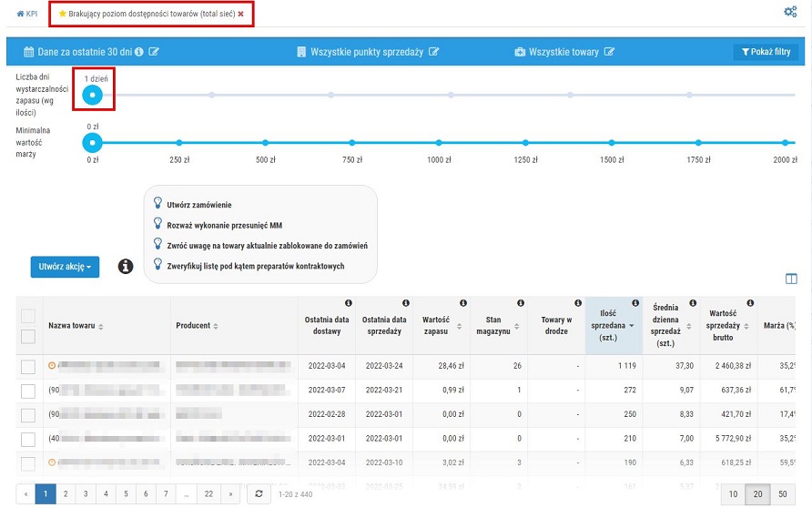Click the orange clock icon in first row
Image resolution: width=812 pixels, height=508 pixels.
52,366
